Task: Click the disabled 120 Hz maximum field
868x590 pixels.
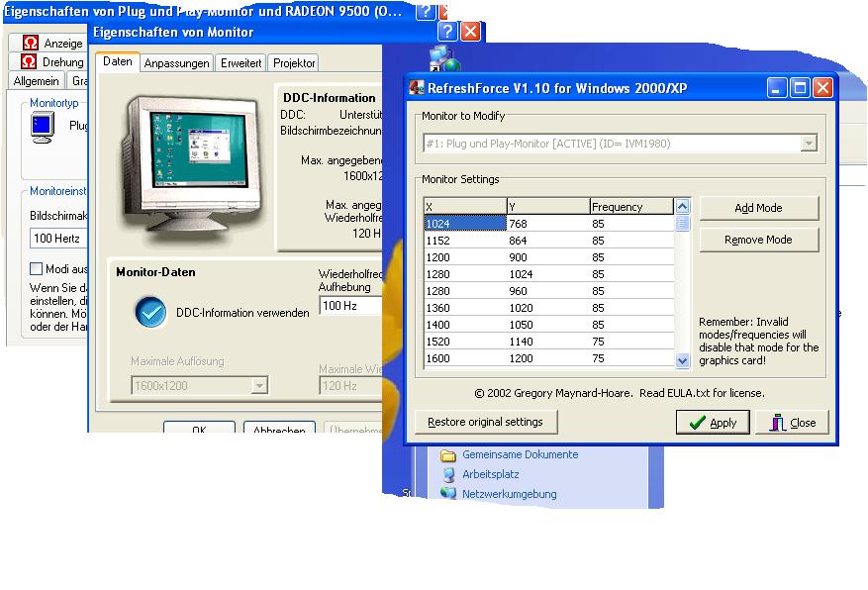Action: click(x=351, y=386)
